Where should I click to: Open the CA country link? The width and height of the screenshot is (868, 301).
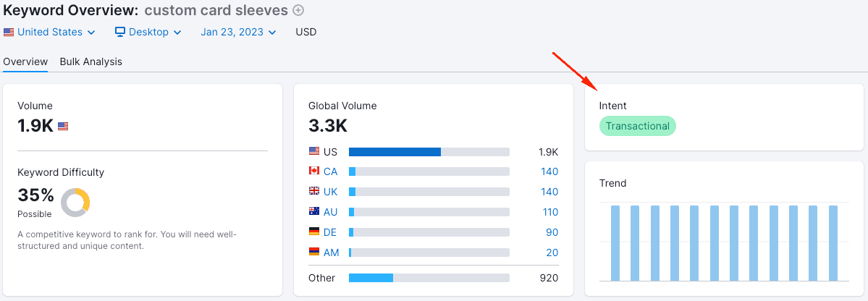pos(331,171)
